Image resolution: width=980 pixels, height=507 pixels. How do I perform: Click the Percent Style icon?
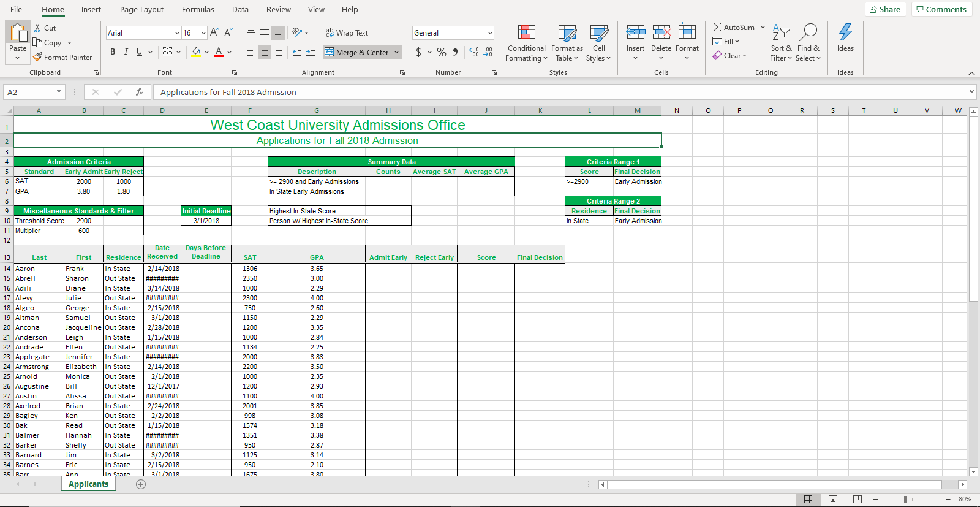(x=441, y=52)
